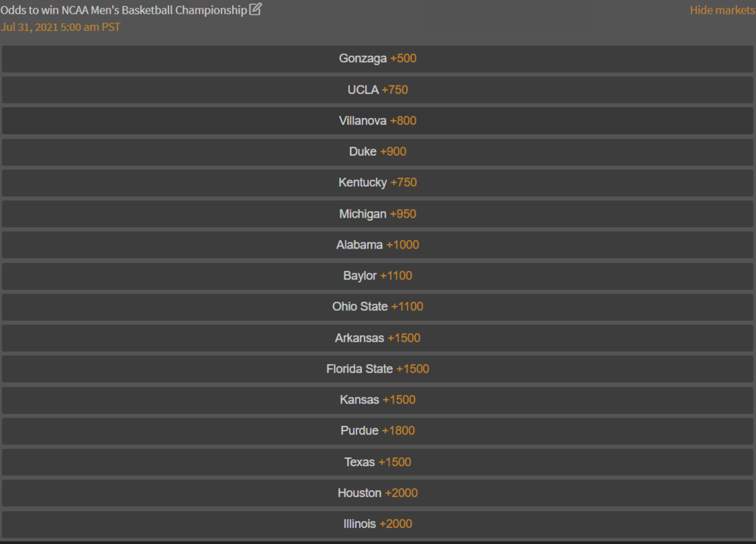Image resolution: width=756 pixels, height=544 pixels.
Task: Choose Baylor +1100 selection
Action: click(x=377, y=276)
